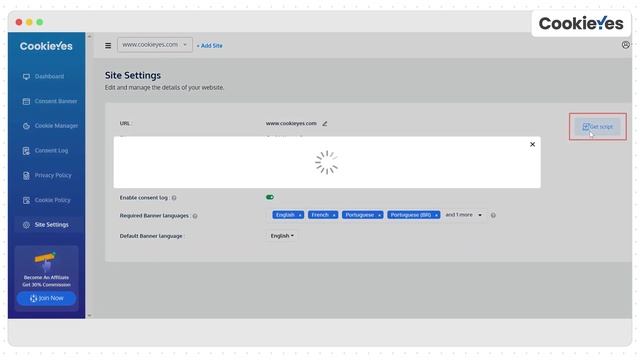This screenshot has height=360, width=640.
Task: Edit the URL with pencil icon
Action: click(x=324, y=123)
